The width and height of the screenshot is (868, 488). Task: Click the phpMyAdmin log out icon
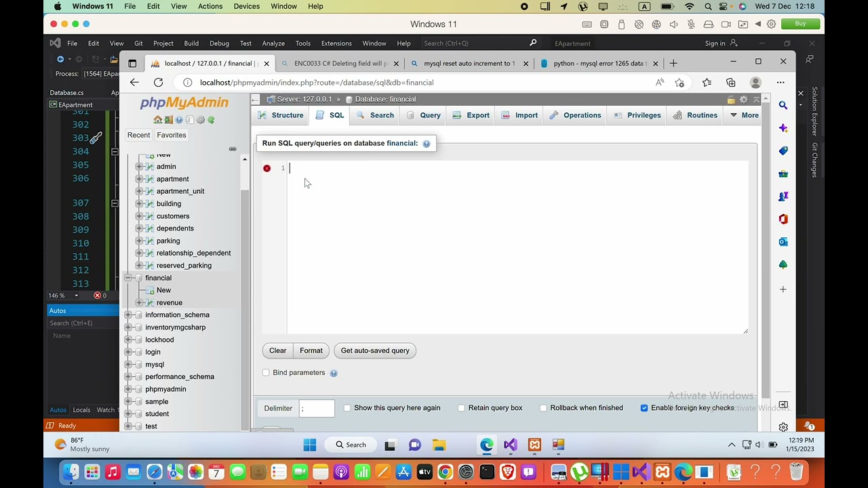point(168,120)
